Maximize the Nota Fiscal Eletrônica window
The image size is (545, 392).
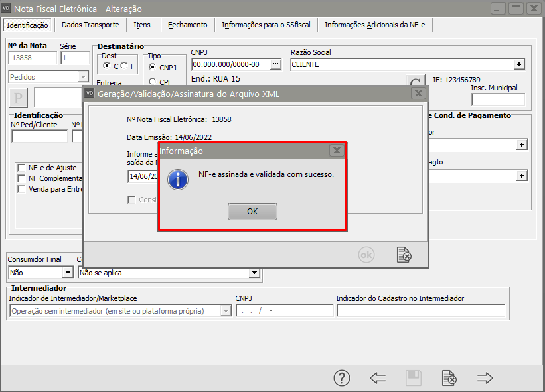tap(516, 9)
